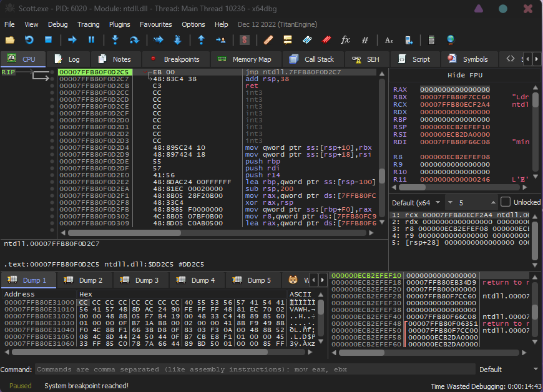The width and height of the screenshot is (543, 392).
Task: Switch to the Memory Map tab
Action: click(x=245, y=59)
